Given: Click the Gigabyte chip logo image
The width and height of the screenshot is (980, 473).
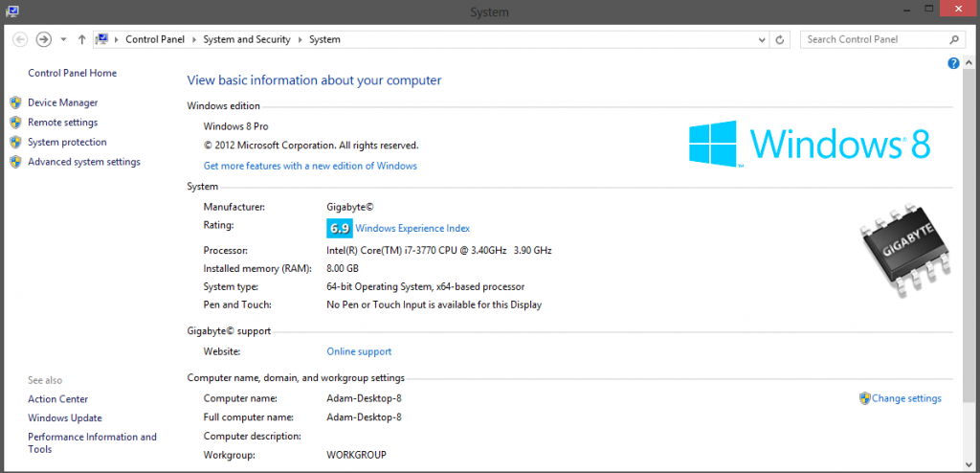Looking at the screenshot, I should click(906, 249).
